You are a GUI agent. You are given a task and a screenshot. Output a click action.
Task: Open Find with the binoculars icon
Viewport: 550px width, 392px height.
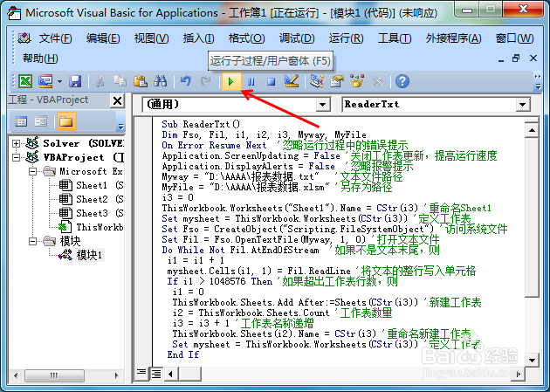tap(161, 82)
